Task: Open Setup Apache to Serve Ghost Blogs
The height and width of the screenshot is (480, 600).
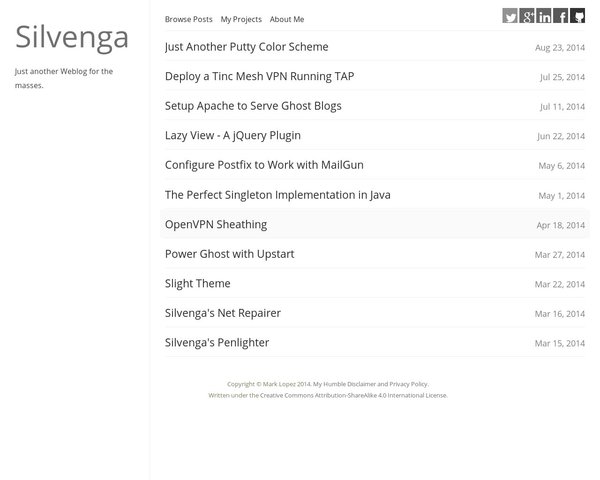Action: (x=253, y=106)
